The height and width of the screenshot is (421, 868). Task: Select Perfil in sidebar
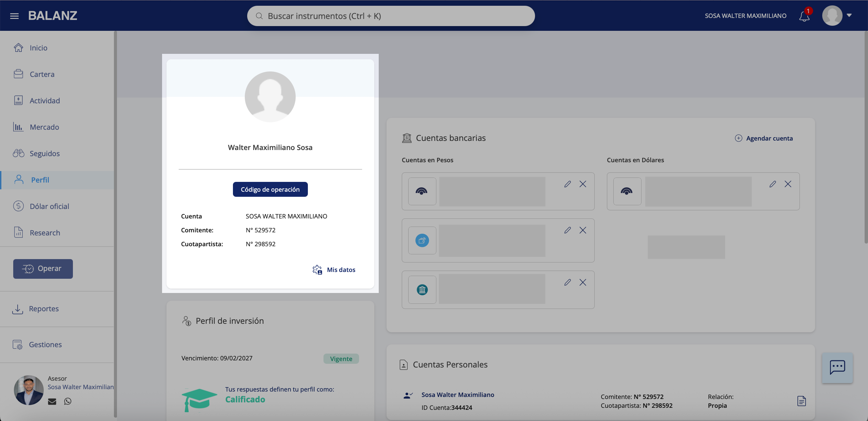[57, 180]
